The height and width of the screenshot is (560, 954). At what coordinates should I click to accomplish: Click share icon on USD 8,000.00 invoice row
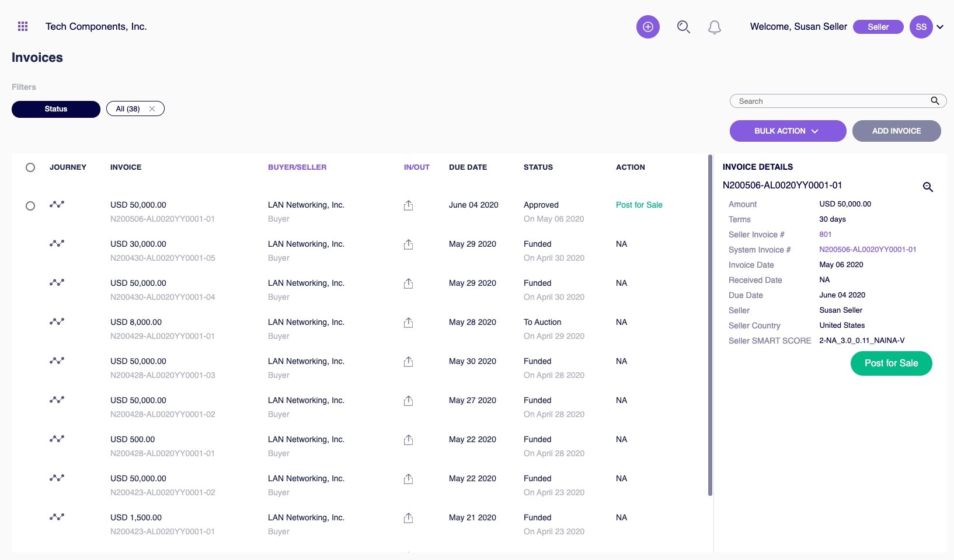[408, 323]
